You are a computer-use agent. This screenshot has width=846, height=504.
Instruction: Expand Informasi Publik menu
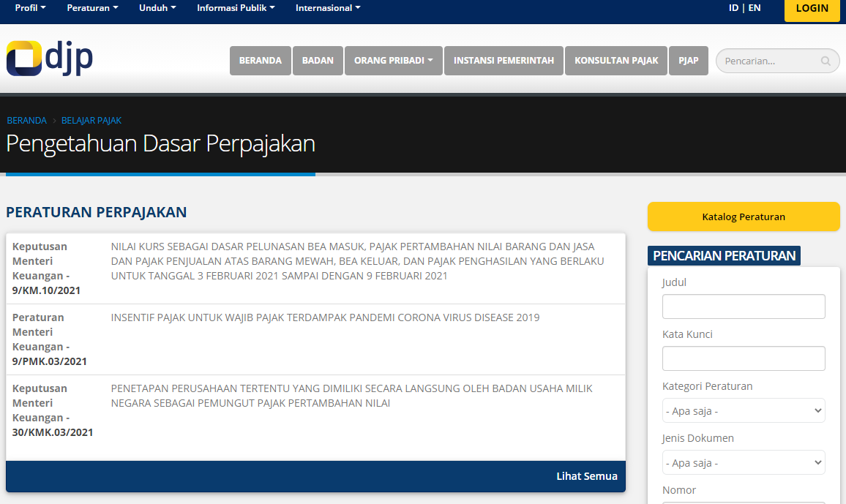[236, 8]
